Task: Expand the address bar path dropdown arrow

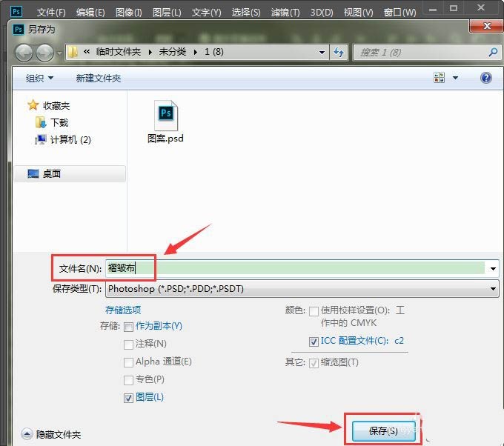Action: [x=322, y=53]
